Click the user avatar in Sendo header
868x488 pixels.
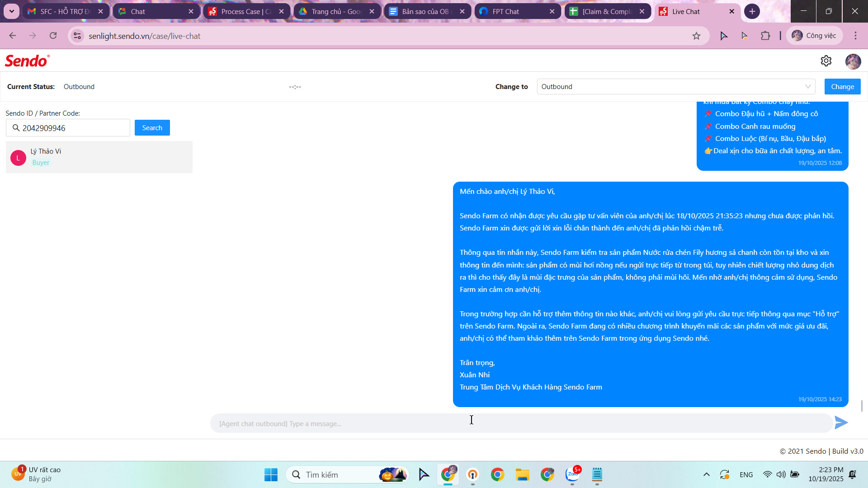[x=853, y=61]
